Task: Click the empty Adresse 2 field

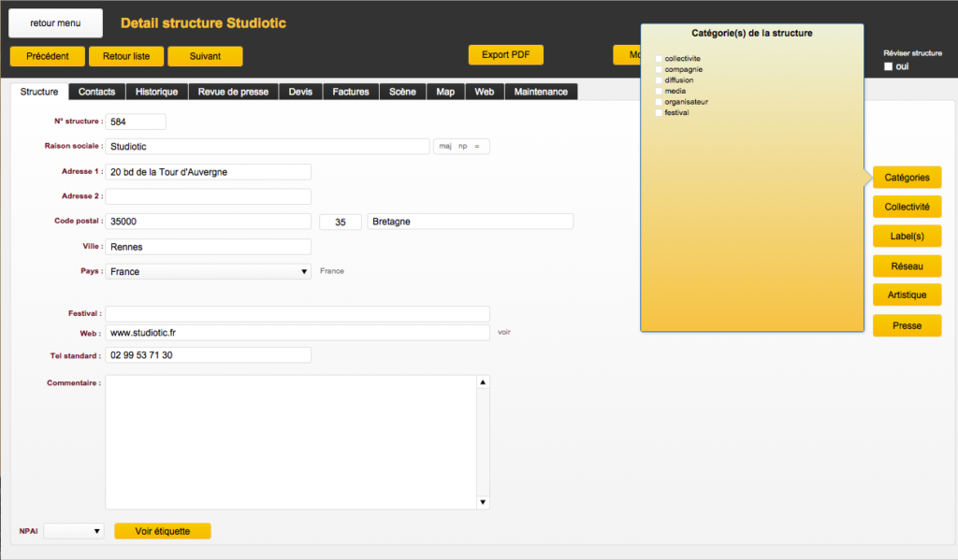Action: (209, 196)
